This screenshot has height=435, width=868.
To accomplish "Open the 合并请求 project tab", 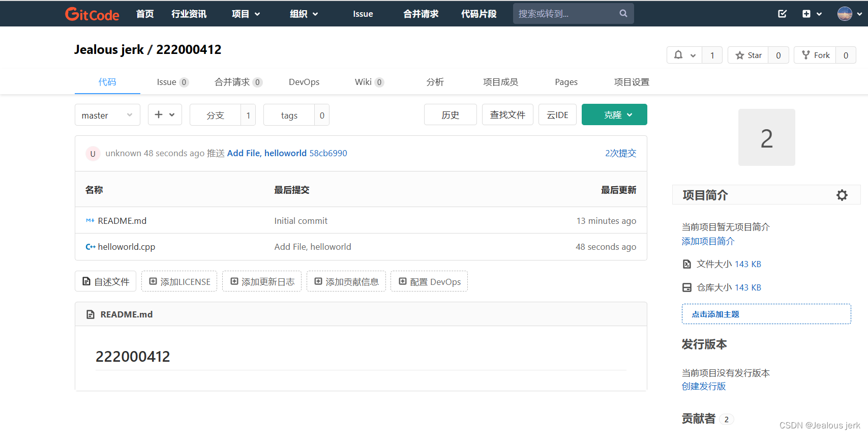I will [x=238, y=82].
